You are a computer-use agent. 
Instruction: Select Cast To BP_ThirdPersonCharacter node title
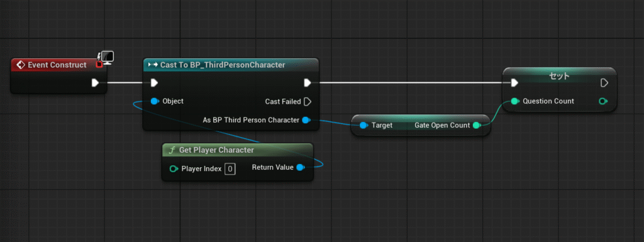[x=223, y=65]
